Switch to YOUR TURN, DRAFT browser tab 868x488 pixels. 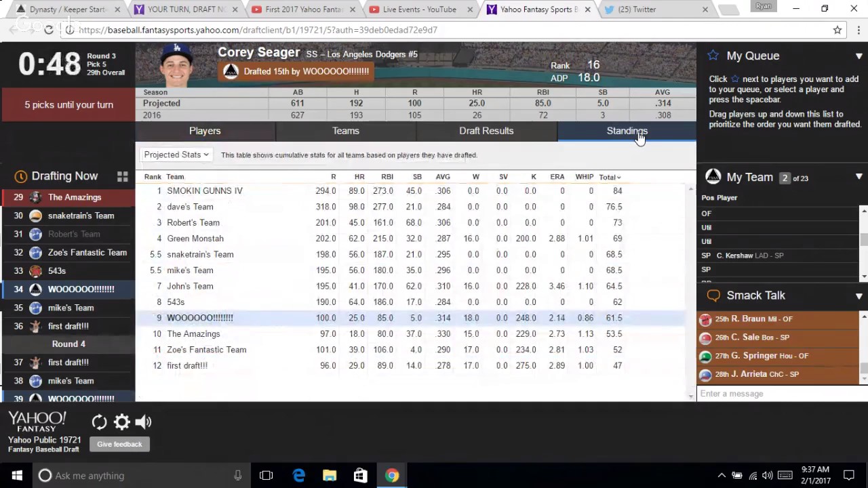(x=188, y=9)
